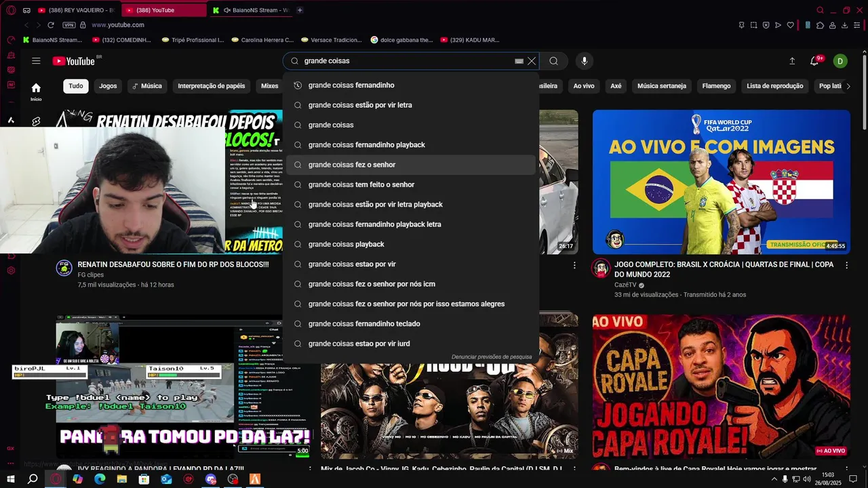Viewport: 868px width, 488px height.
Task: Choose suggestion fernandinho teclado
Action: pos(411,324)
